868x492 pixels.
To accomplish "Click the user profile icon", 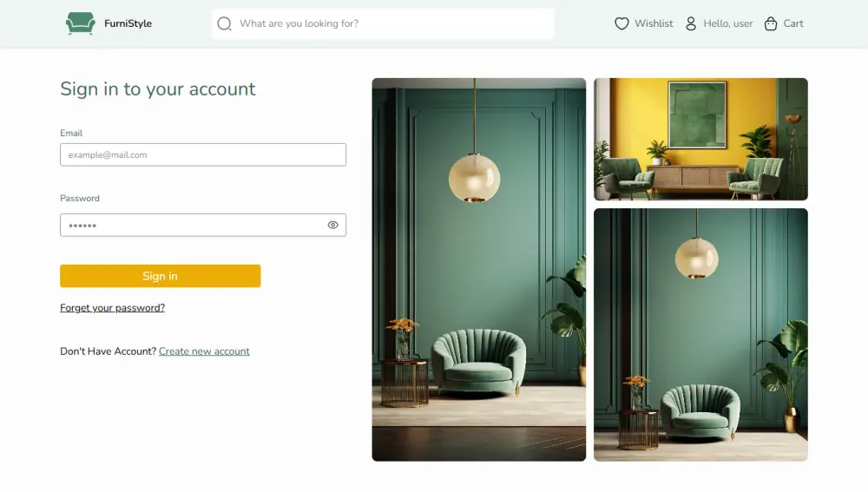I will point(691,23).
